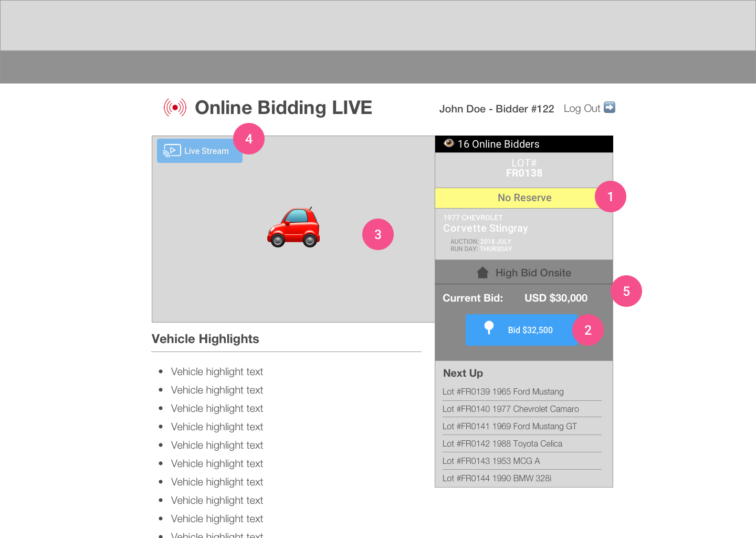
Task: Click the cast screen icon in Live Stream
Action: 172,151
